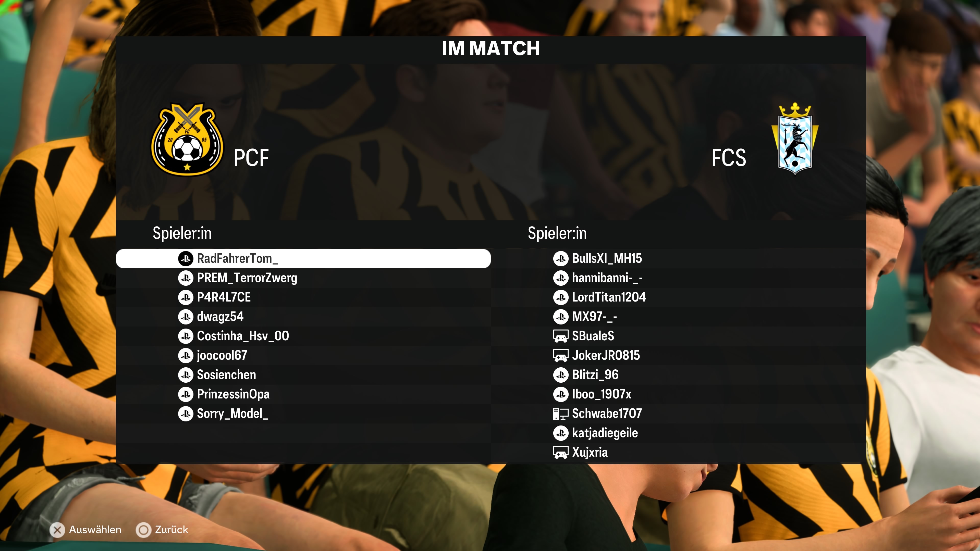Click the X button icon for Auswählen

coord(57,530)
